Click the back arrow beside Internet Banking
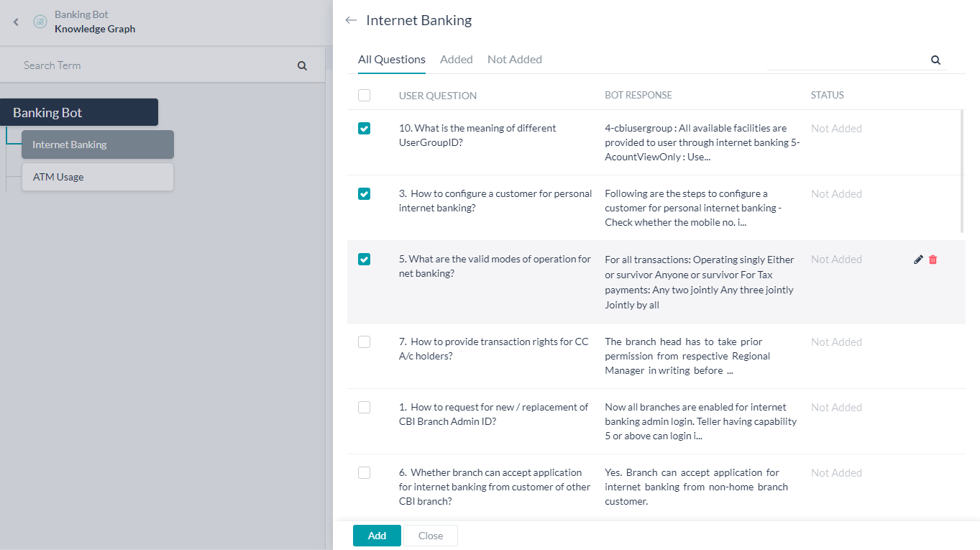Image resolution: width=980 pixels, height=550 pixels. point(350,20)
